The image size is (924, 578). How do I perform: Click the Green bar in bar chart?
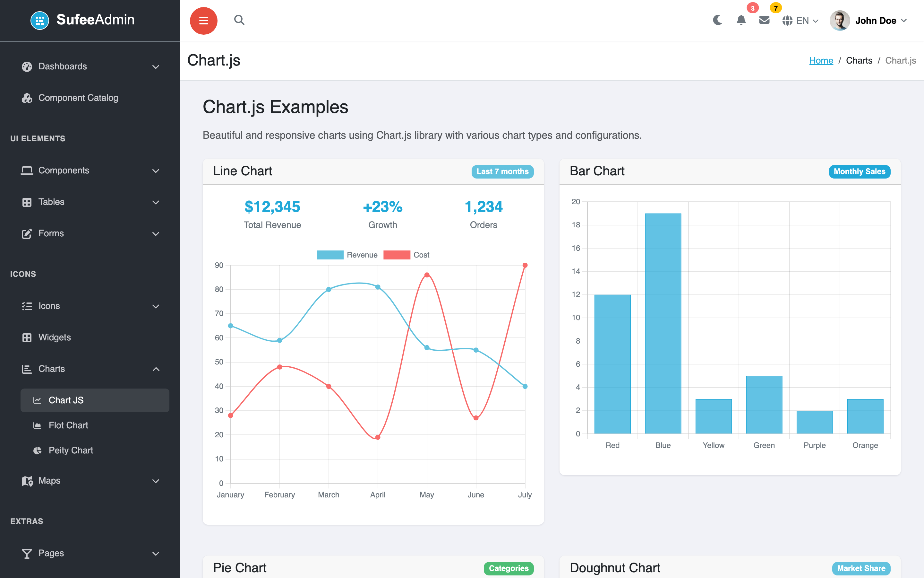click(764, 405)
